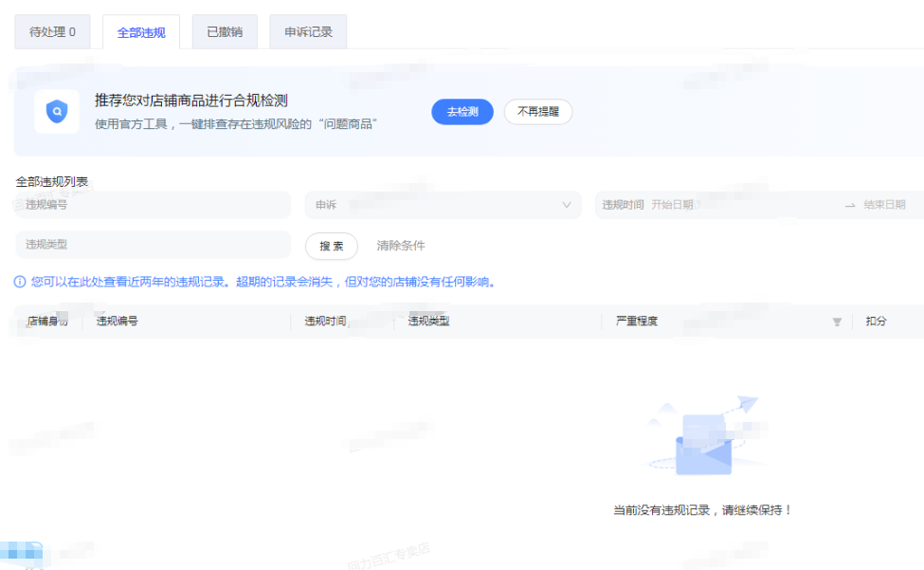Click the 违规时间 column header

(325, 322)
